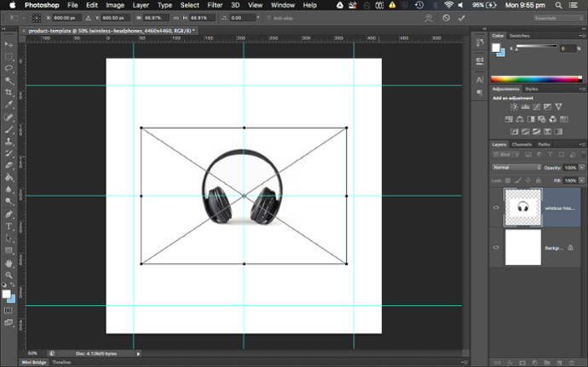This screenshot has width=588, height=367.
Task: Select the Brush tool
Action: pos(9,129)
